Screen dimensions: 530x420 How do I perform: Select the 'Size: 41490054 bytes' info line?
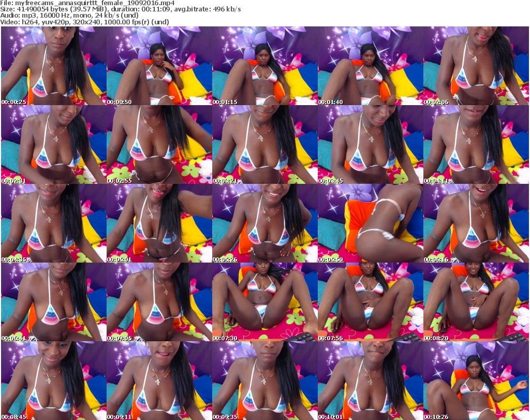120,9
